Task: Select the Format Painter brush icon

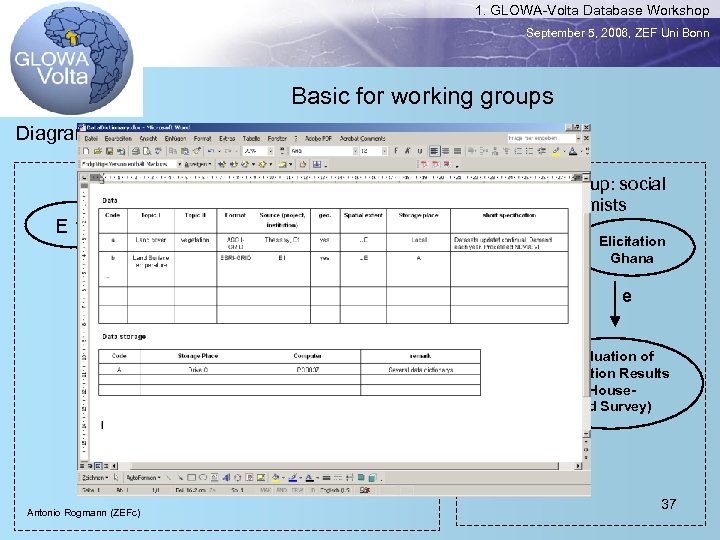Action: click(x=197, y=151)
